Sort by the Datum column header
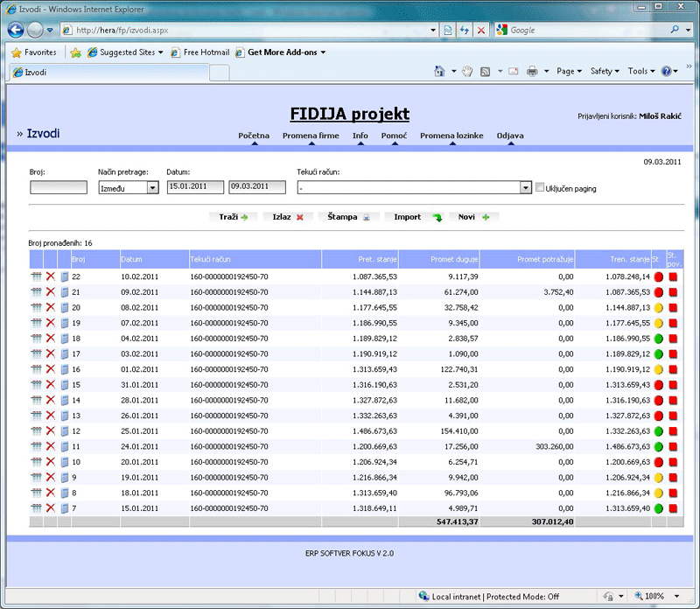The width and height of the screenshot is (700, 609). click(x=131, y=260)
